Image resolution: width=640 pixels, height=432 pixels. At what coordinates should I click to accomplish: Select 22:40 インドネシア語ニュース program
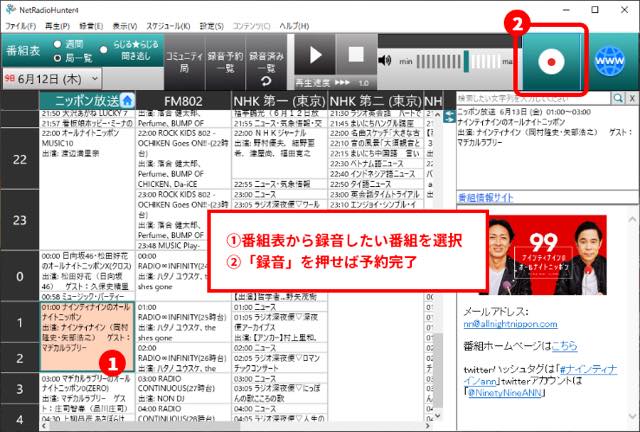pos(376,174)
